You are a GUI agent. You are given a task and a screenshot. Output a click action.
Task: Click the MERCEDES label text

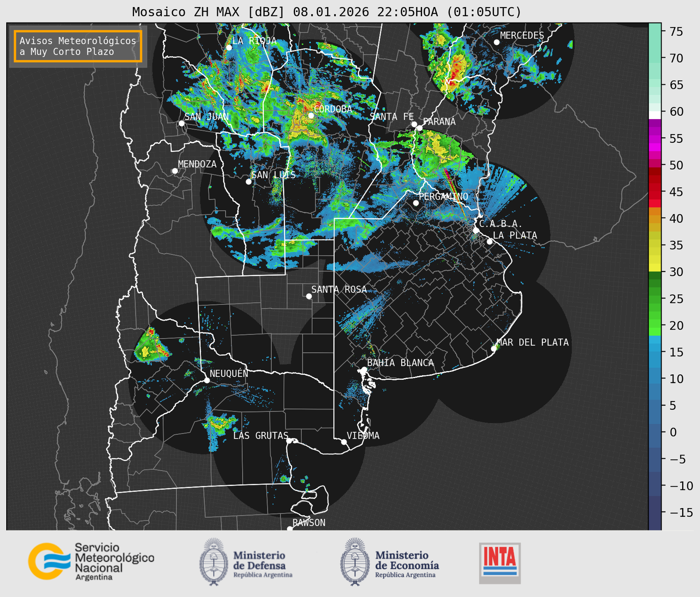(x=522, y=35)
